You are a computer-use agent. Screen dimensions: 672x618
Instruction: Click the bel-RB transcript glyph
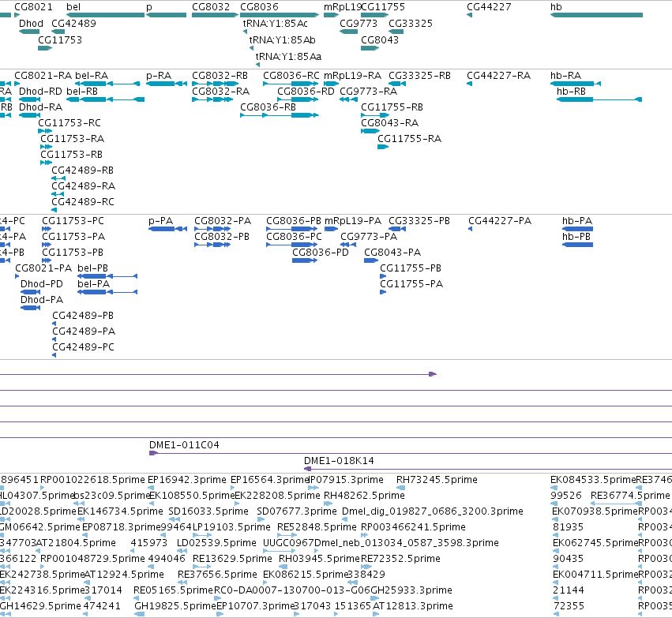[106, 99]
